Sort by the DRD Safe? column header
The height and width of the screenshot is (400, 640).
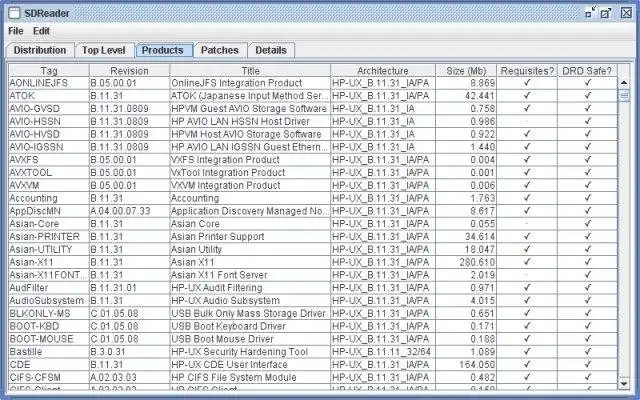pos(587,71)
